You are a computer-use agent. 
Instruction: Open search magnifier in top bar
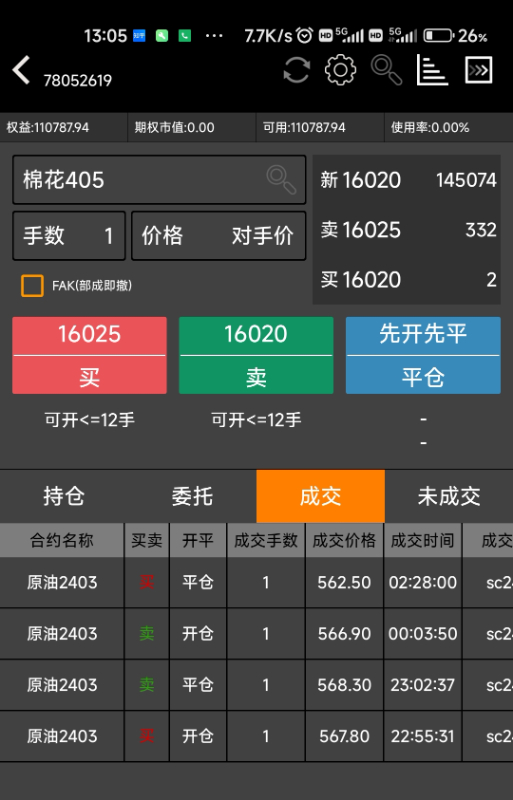(x=386, y=70)
